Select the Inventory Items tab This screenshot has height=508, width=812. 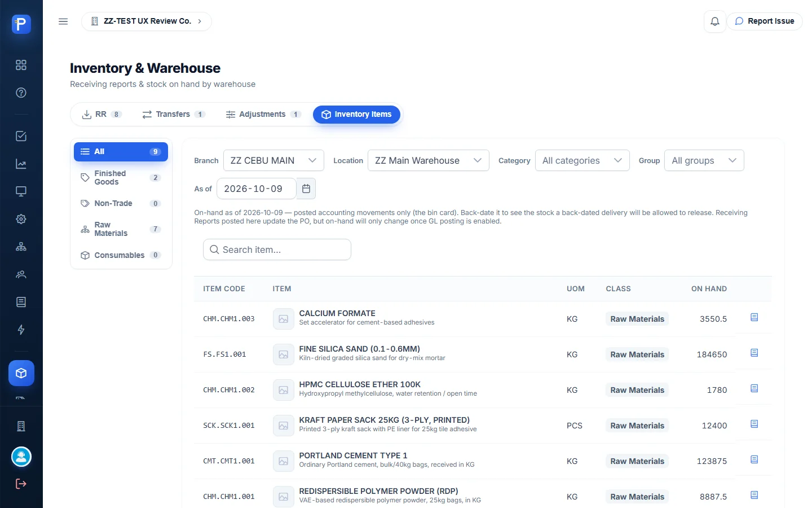point(356,115)
